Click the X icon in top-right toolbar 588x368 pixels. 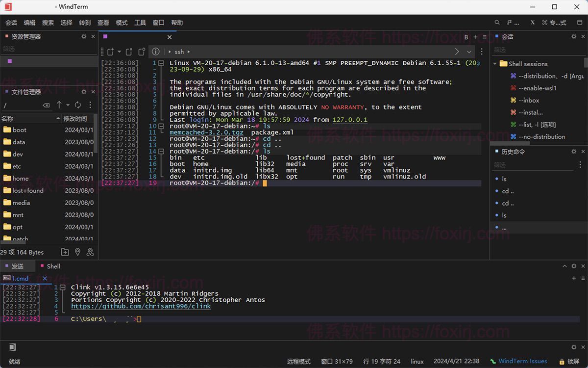(x=533, y=23)
